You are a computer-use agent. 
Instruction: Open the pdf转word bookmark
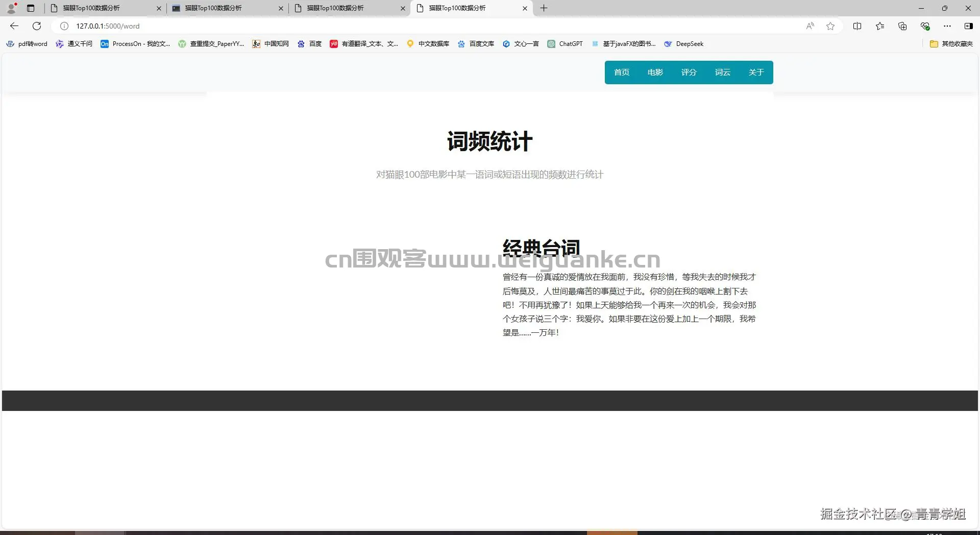pyautogui.click(x=27, y=44)
